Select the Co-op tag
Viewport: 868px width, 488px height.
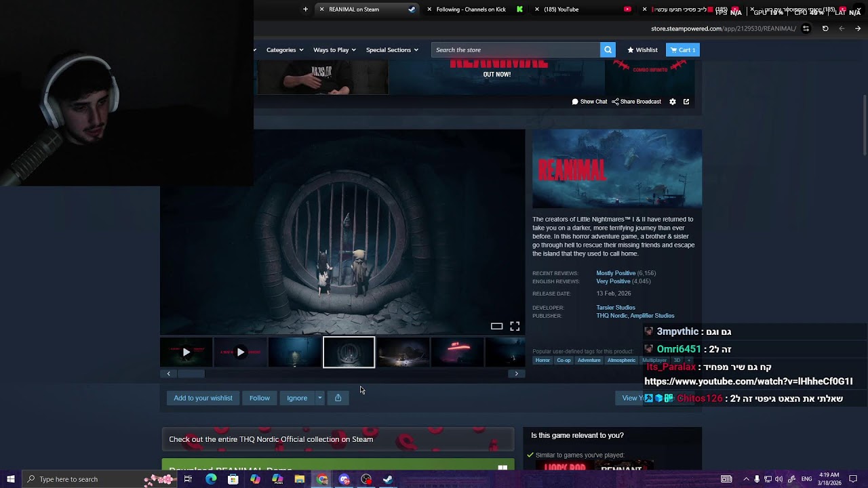point(564,361)
